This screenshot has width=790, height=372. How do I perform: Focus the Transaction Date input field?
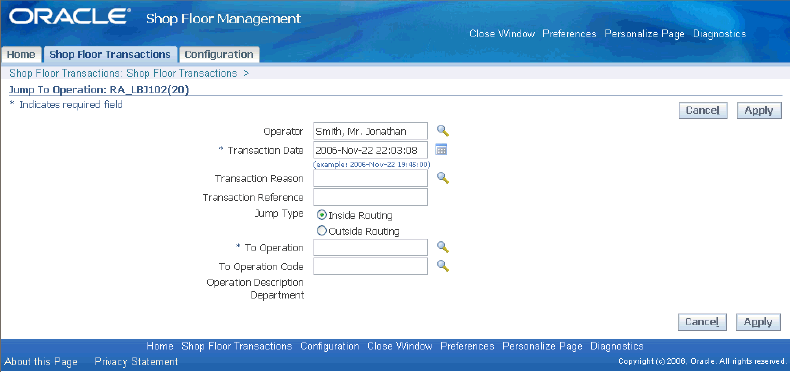coord(370,150)
